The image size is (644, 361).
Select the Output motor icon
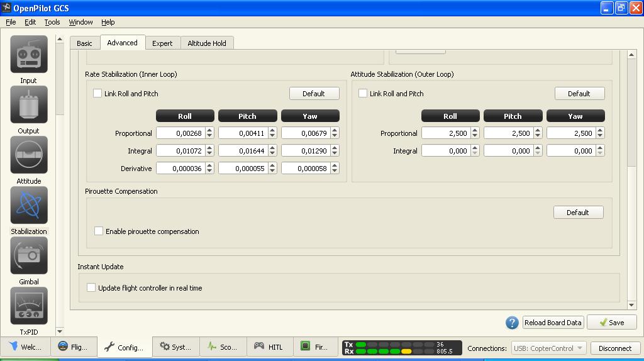tap(29, 105)
